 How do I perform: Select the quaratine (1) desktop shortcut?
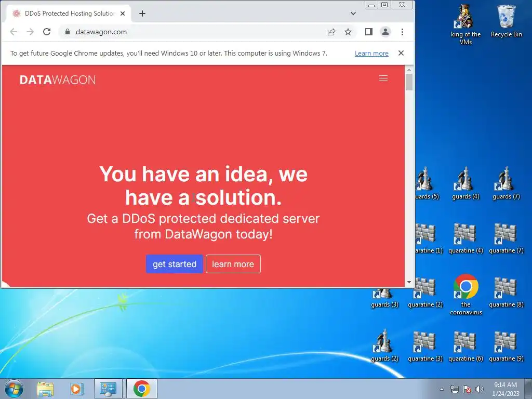click(429, 238)
